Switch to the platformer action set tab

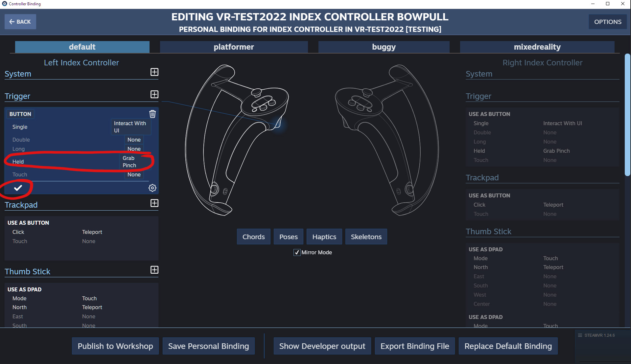[x=234, y=47]
